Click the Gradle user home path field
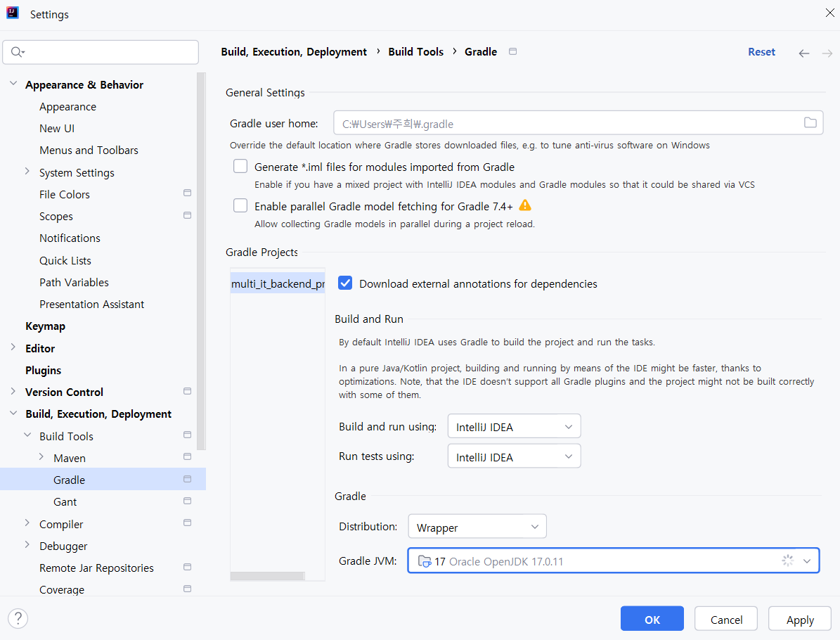Image resolution: width=840 pixels, height=640 pixels. [578, 123]
